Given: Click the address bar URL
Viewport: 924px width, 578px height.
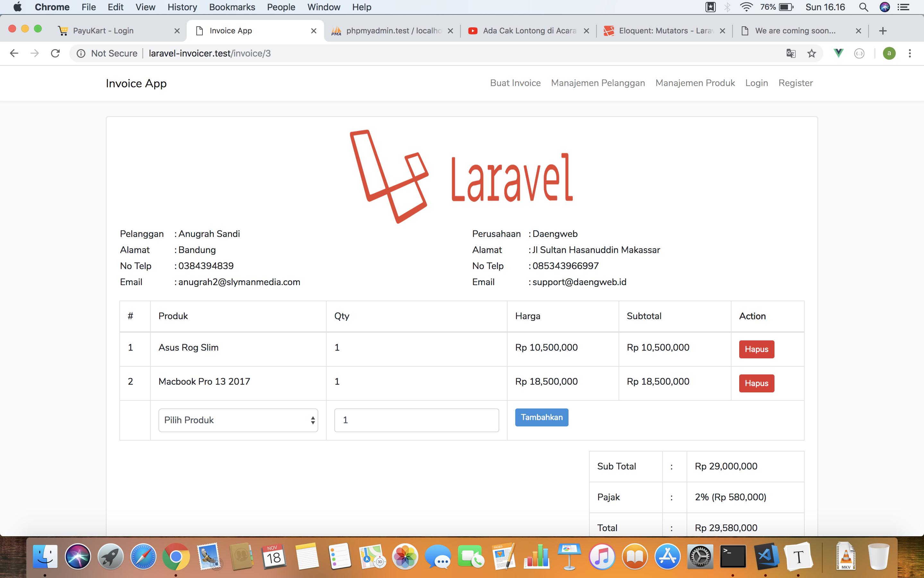Looking at the screenshot, I should pyautogui.click(x=210, y=54).
